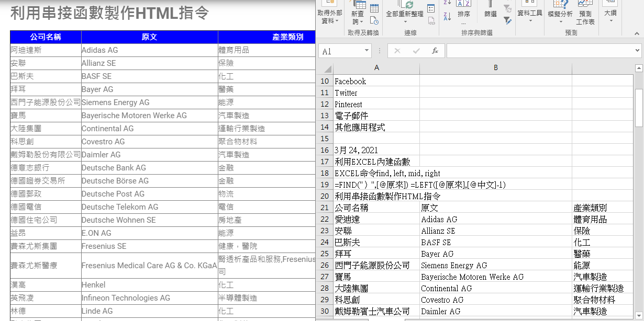Click the Recent Sources icon with clock

pyautogui.click(x=374, y=20)
